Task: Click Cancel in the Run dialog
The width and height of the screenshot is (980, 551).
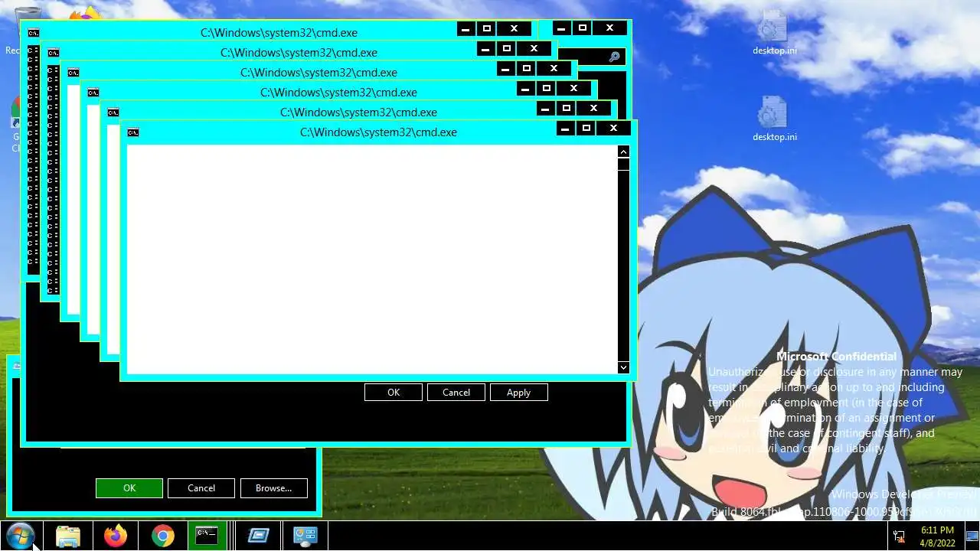Action: (x=201, y=488)
